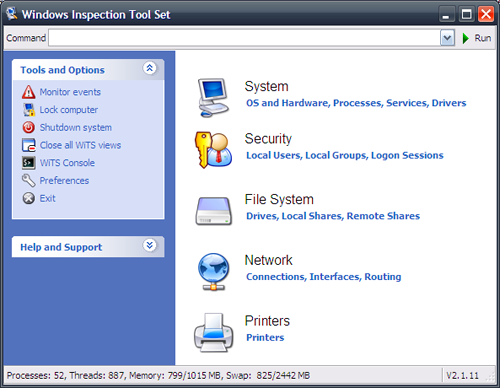Click the V2.1.11 version label
500x388 pixels.
[x=462, y=376]
